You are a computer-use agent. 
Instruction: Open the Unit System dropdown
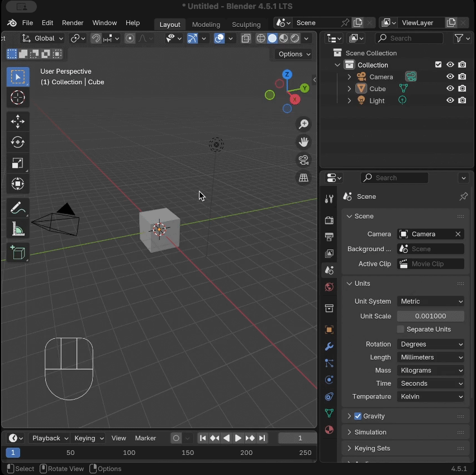[431, 301]
